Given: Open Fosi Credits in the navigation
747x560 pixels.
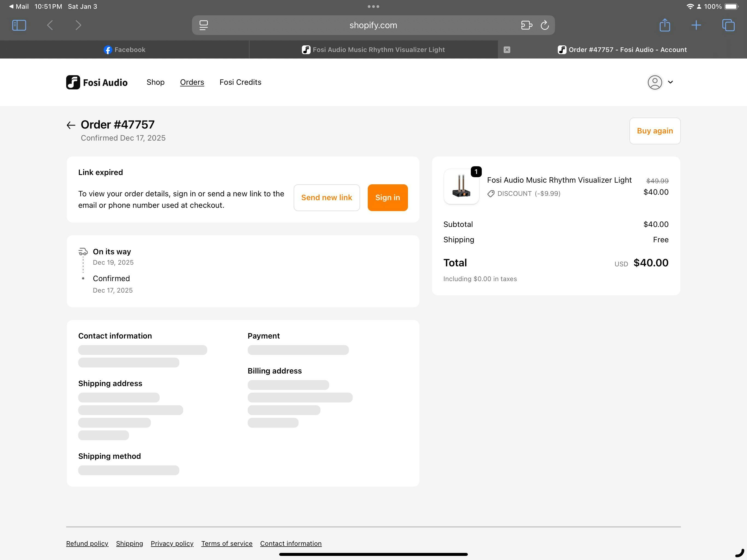Looking at the screenshot, I should point(240,82).
